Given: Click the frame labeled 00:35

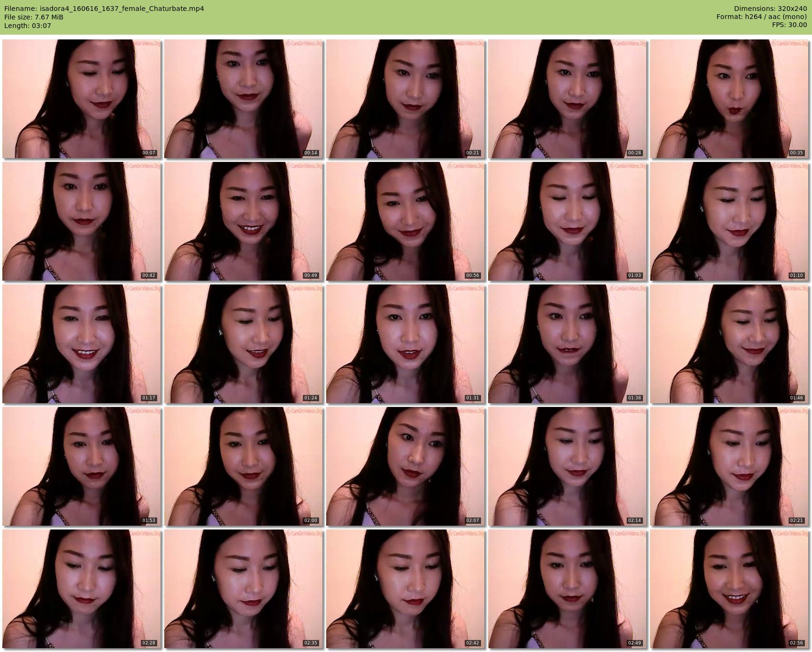Looking at the screenshot, I should coord(729,99).
